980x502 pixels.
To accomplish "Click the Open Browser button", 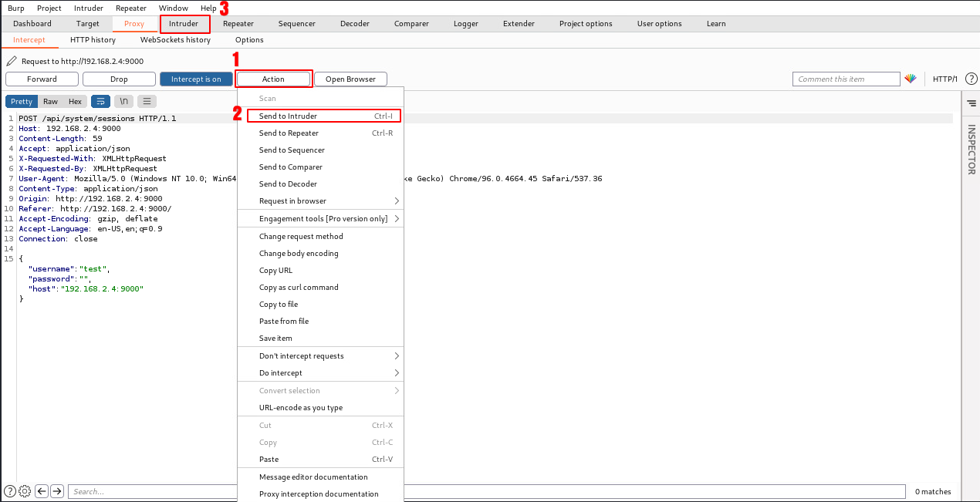I will pyautogui.click(x=350, y=79).
